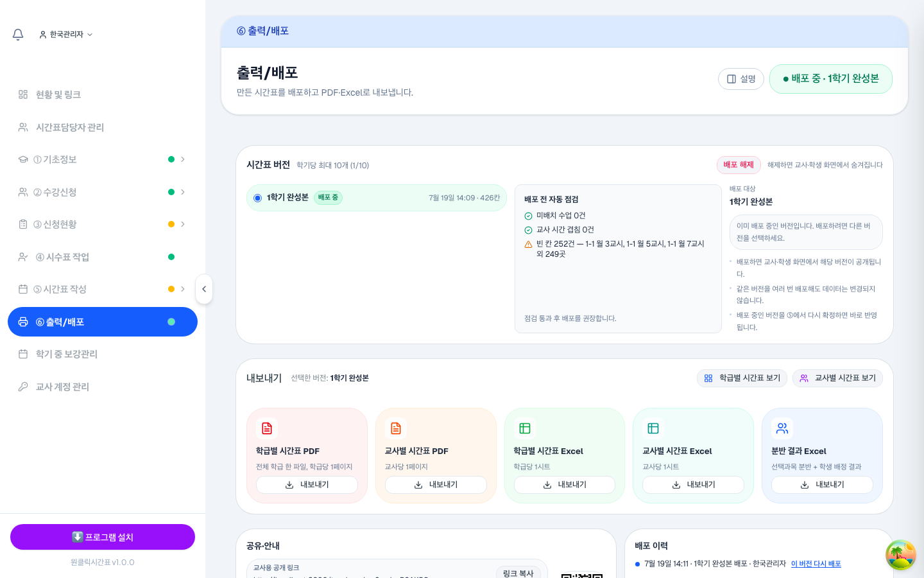Click the 교사별 시간표 PDF file icon

point(396,428)
